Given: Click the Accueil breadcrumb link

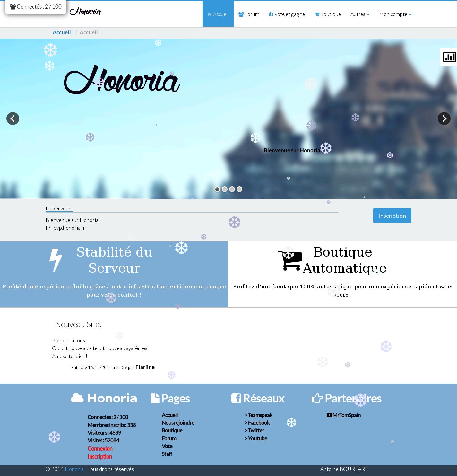Looking at the screenshot, I should (x=62, y=32).
